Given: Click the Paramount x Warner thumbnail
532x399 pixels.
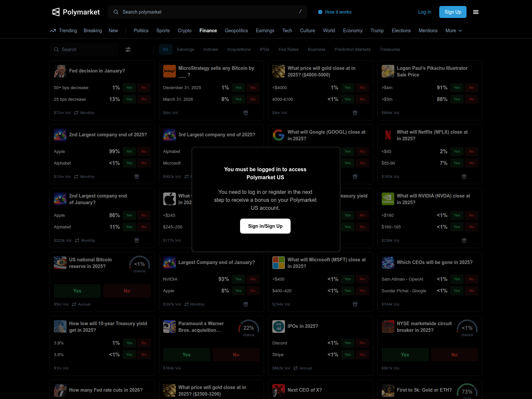Looking at the screenshot, I should click(x=170, y=327).
